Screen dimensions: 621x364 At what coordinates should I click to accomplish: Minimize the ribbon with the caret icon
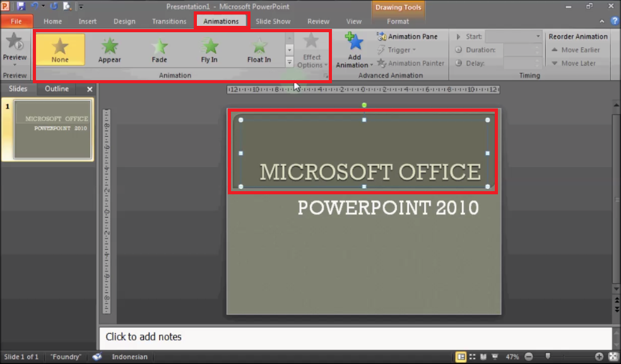602,21
